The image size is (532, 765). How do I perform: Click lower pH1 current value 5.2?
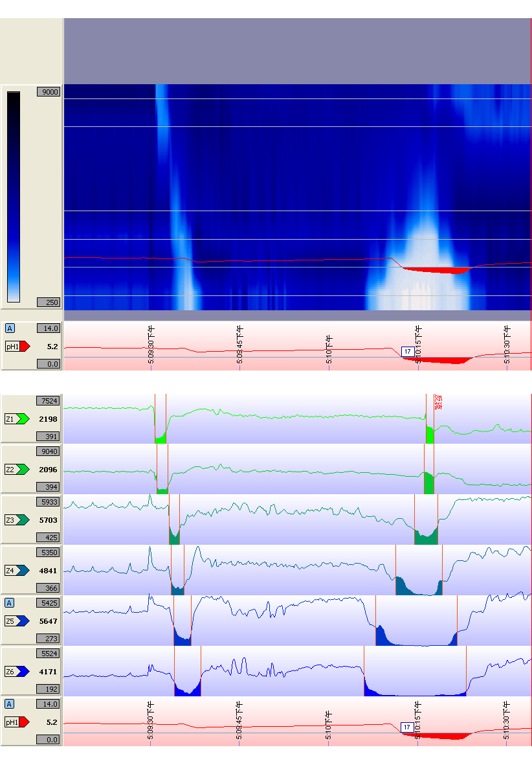[52, 722]
